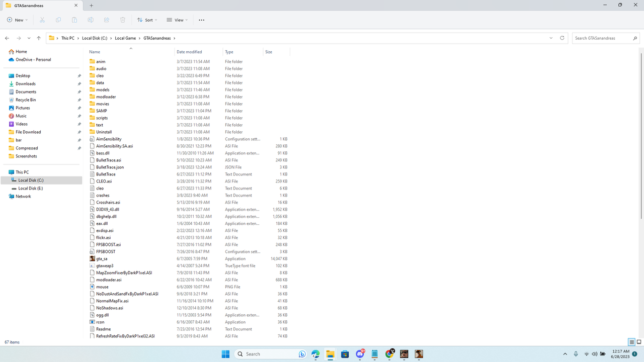Select the gta_sa application icon

coord(92,258)
